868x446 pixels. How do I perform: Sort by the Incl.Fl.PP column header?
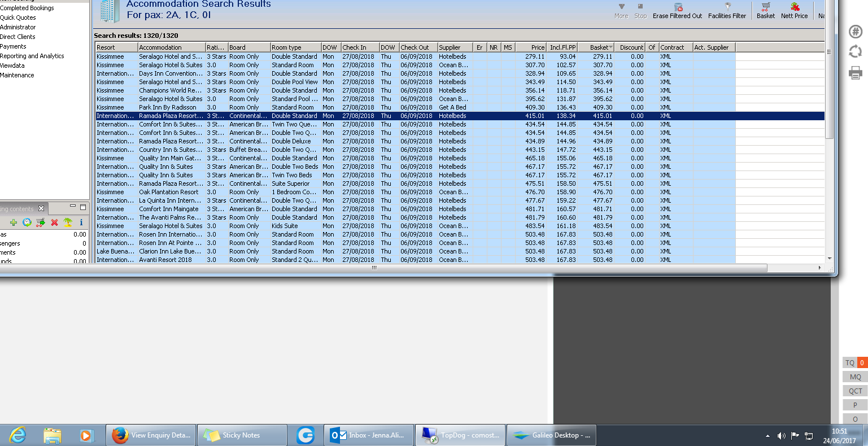pos(562,47)
